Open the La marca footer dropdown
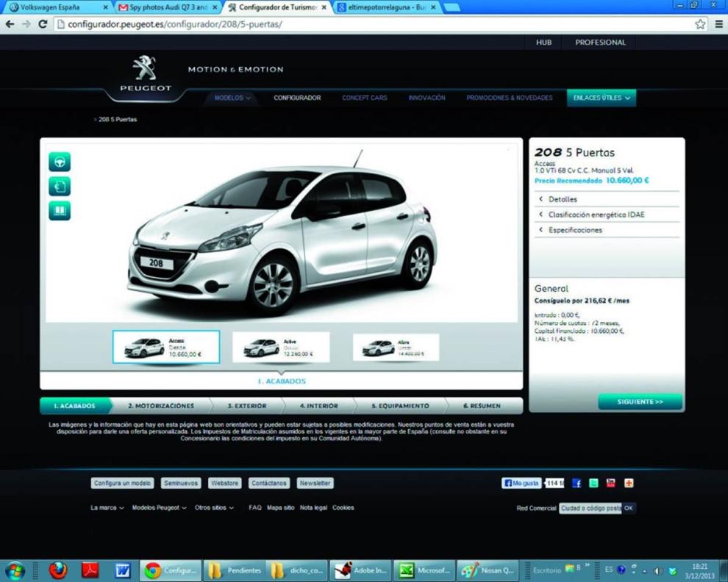Screen dimensions: 728x582 [107, 508]
